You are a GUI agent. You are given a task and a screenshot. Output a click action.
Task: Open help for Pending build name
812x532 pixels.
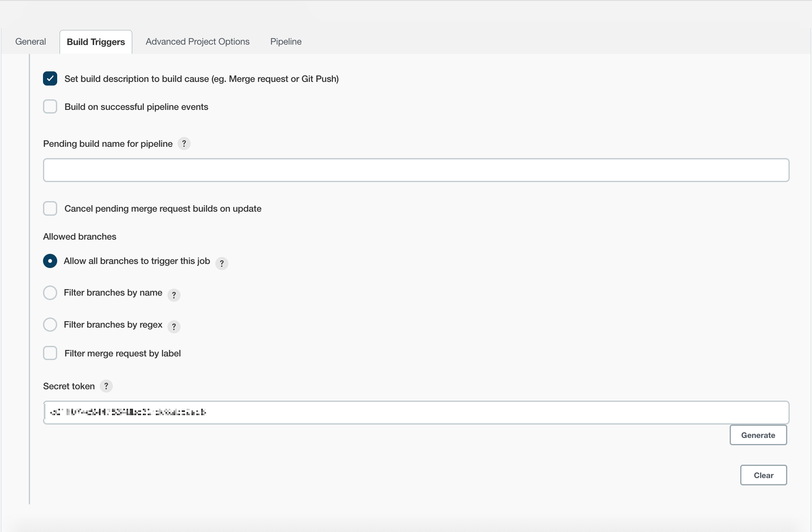[184, 144]
